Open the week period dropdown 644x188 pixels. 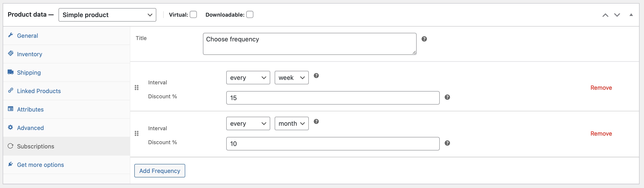292,78
